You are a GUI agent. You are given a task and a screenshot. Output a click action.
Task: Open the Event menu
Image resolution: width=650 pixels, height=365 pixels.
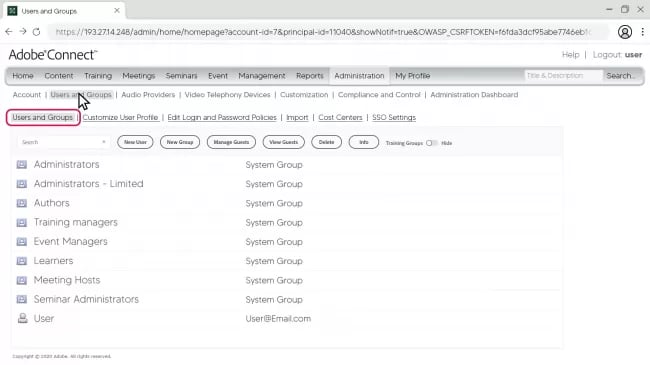pos(218,76)
